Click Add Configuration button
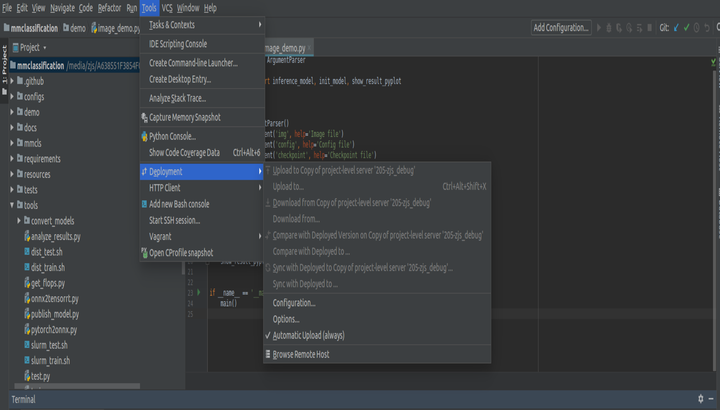This screenshot has width=720, height=410. pos(561,28)
